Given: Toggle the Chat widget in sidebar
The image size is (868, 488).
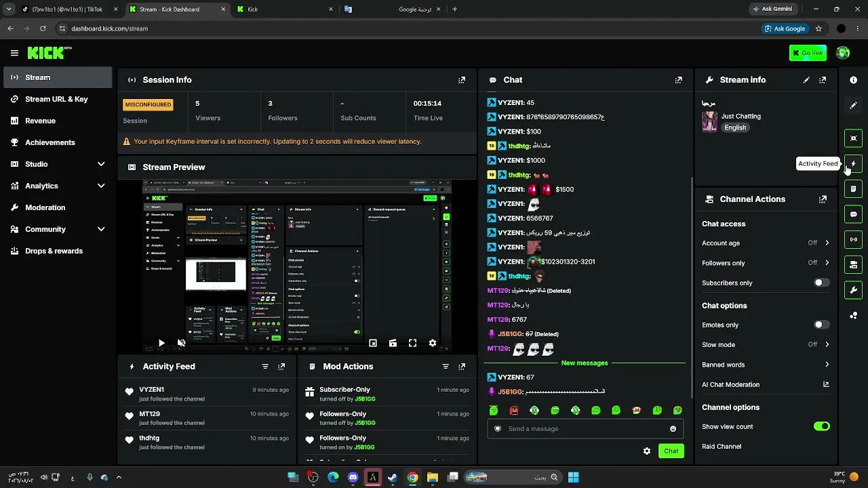Looking at the screenshot, I should click(853, 214).
